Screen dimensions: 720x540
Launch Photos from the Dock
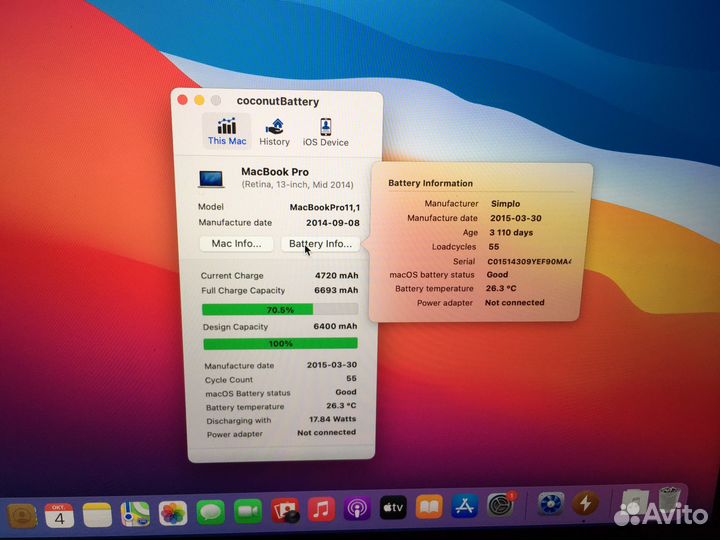click(173, 512)
